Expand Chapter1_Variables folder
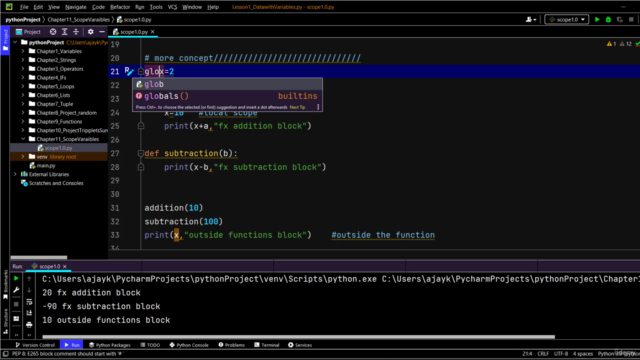640x360 pixels. (23, 51)
